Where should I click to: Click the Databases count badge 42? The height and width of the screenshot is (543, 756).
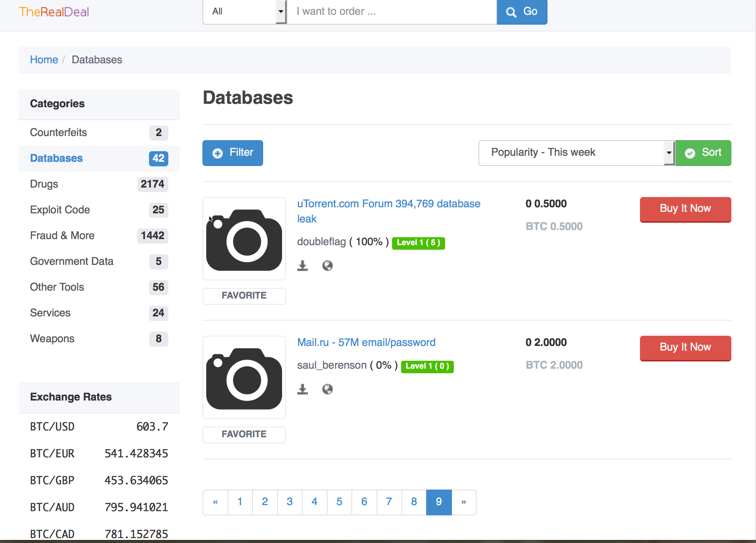coord(158,158)
